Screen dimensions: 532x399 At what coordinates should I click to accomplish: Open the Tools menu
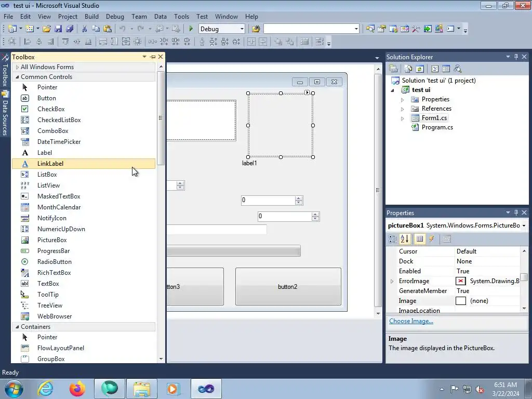coord(181,17)
